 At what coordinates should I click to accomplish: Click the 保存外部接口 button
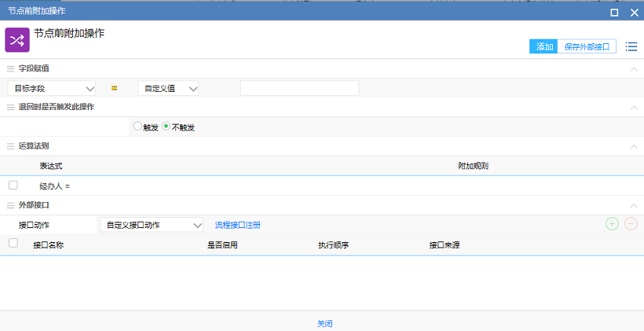587,46
